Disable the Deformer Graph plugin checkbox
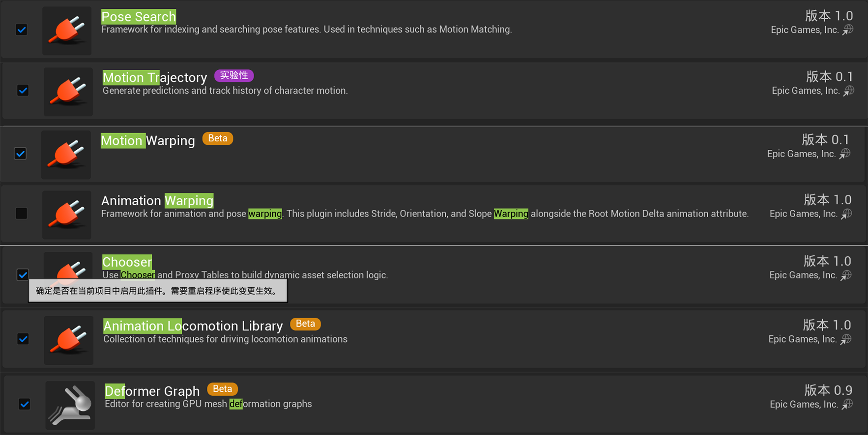Viewport: 868px width, 435px height. pos(25,404)
